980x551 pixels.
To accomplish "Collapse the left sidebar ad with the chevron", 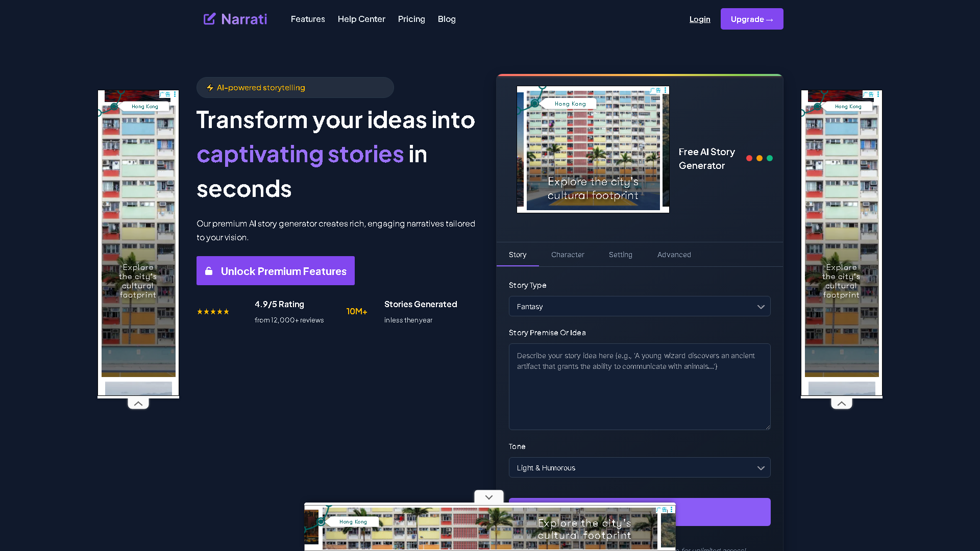I will (138, 403).
